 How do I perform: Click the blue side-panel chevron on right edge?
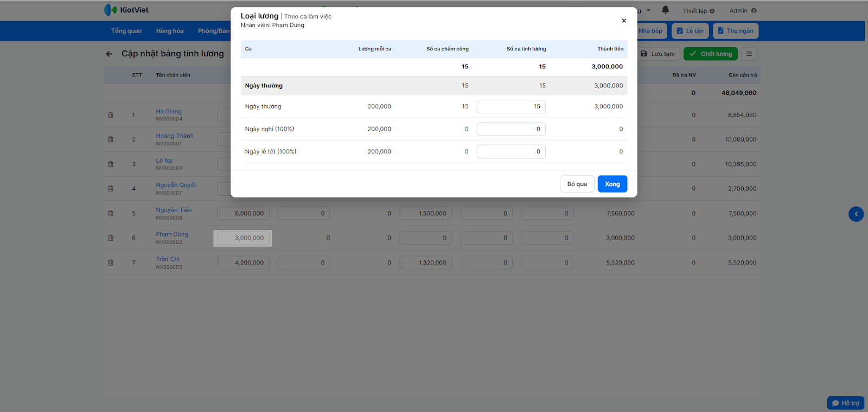856,214
